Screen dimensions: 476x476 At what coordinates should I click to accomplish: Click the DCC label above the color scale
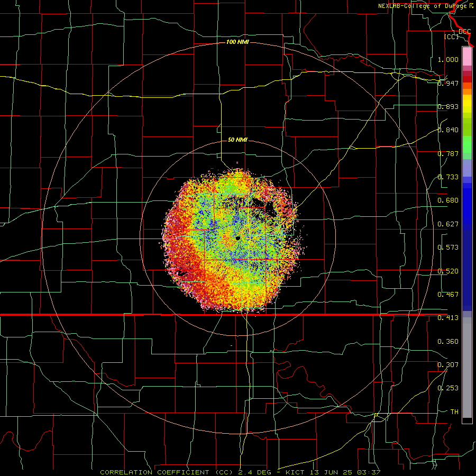tap(465, 32)
